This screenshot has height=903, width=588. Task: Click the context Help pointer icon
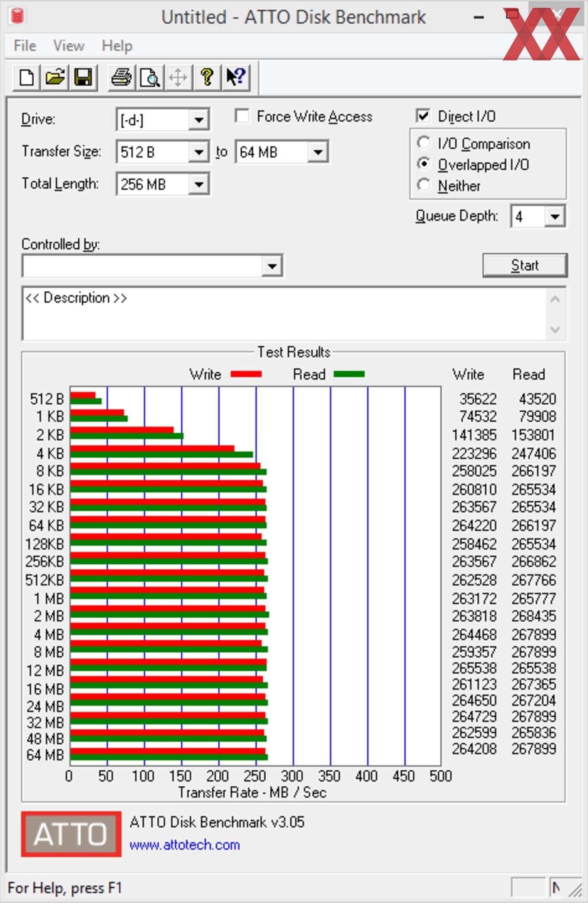(236, 78)
